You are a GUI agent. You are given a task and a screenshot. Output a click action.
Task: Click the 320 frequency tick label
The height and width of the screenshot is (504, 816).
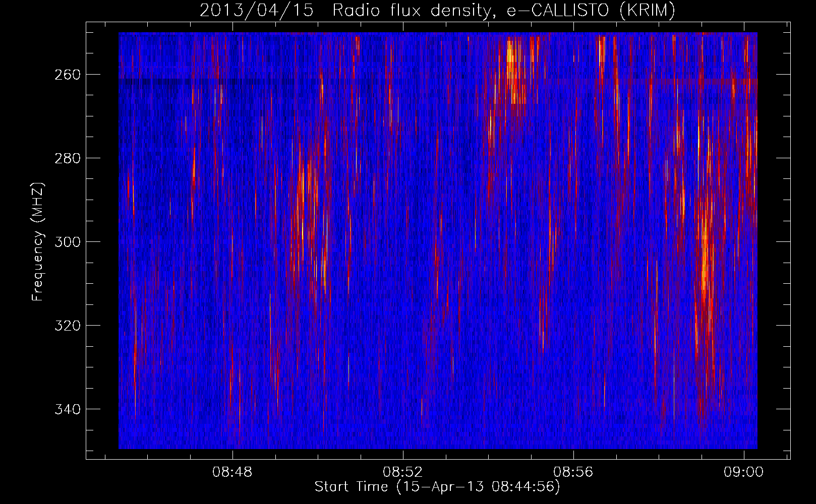tap(67, 326)
